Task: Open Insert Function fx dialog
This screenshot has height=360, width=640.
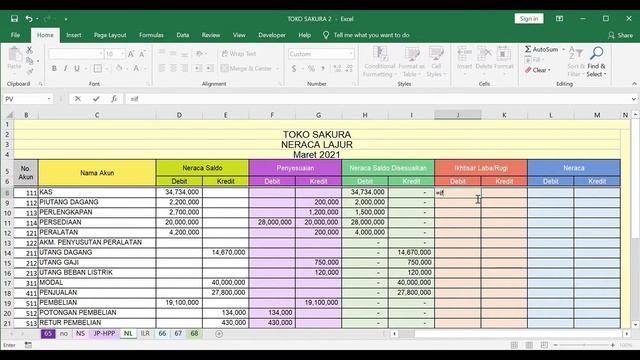Action: [114, 99]
